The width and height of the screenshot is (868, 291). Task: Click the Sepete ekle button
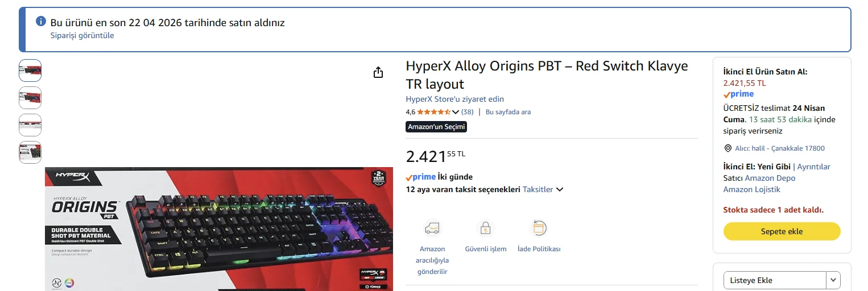click(782, 231)
